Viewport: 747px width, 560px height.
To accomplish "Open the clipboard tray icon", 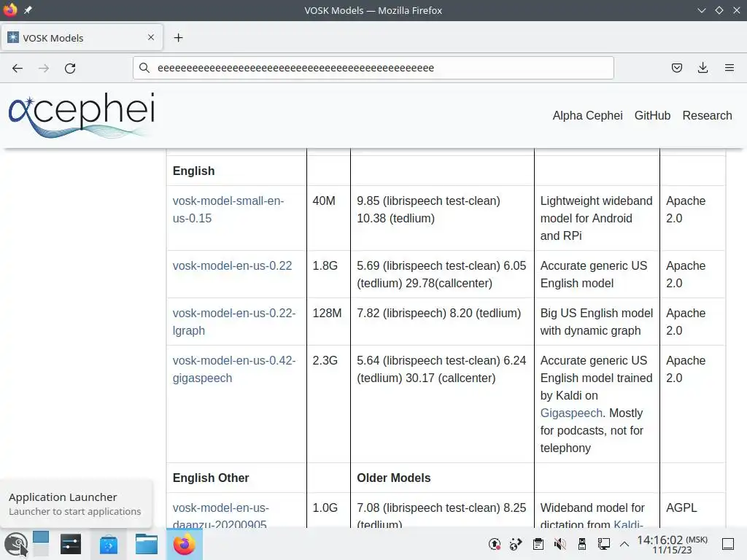I will click(x=538, y=544).
